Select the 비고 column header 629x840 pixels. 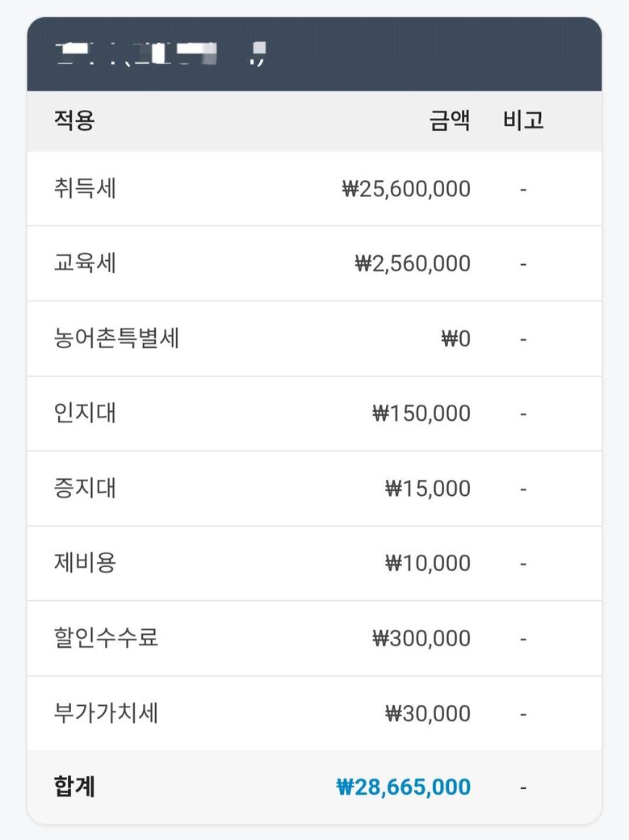523,120
